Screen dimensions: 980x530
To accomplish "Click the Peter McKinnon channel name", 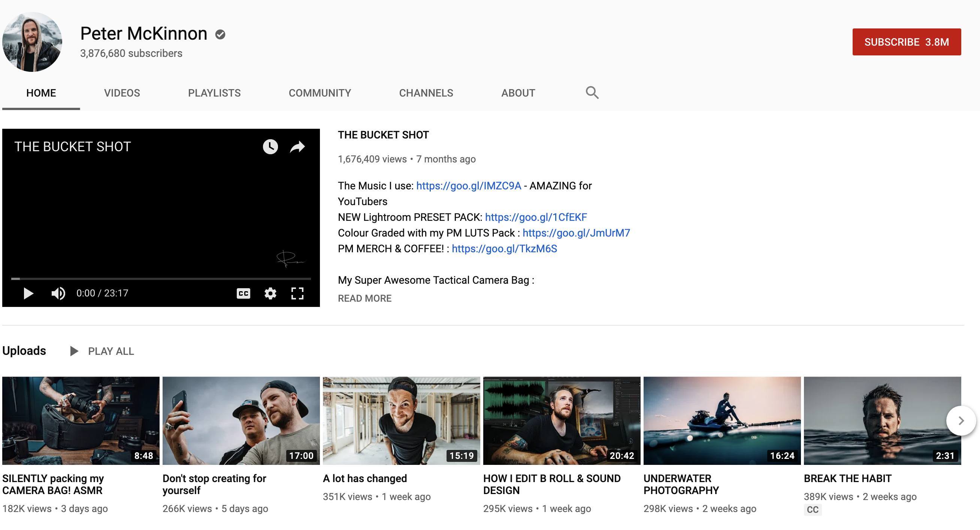I will 144,33.
